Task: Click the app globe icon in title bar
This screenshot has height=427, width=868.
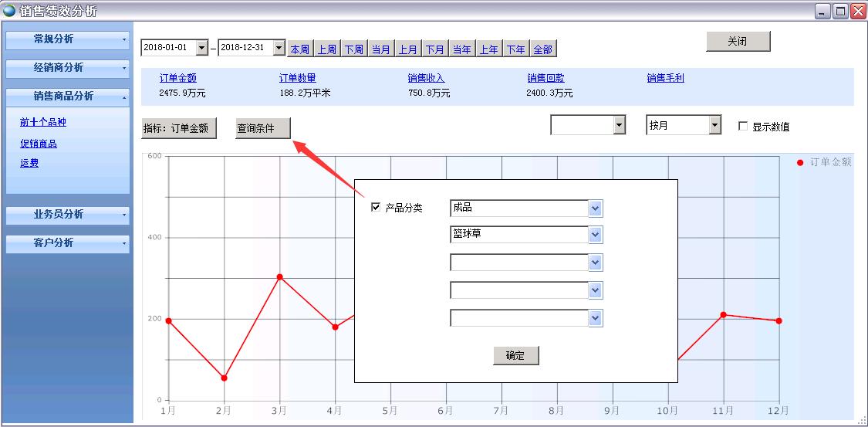Action: point(9,11)
